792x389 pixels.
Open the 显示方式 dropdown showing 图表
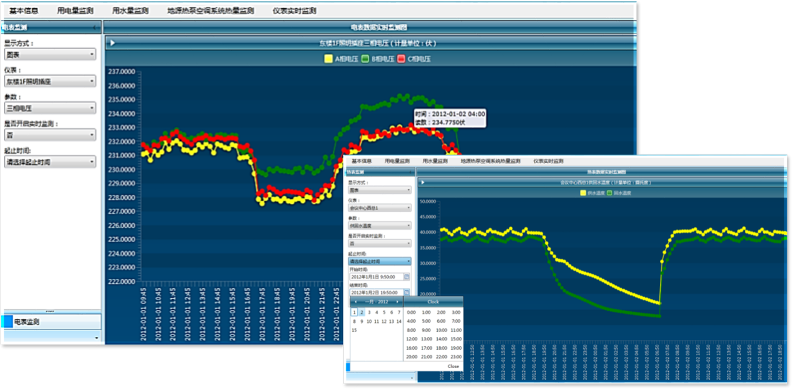50,54
